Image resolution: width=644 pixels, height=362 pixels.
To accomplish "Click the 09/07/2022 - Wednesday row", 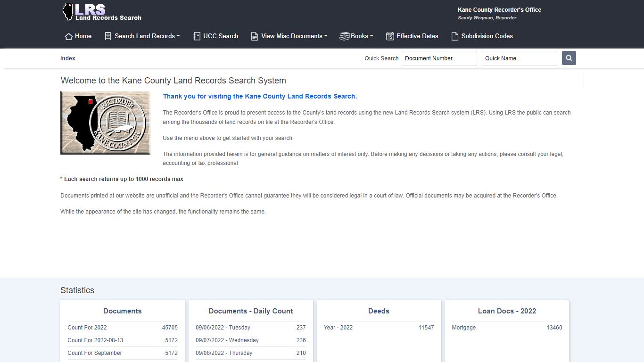I will pos(251,340).
